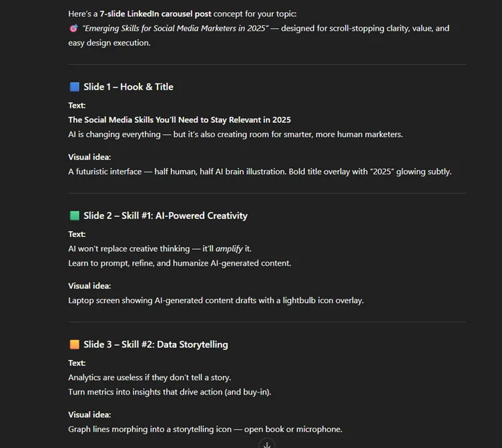Click the blue square icon beside Slide 1
Viewport: 502px width, 448px height.
[74, 87]
